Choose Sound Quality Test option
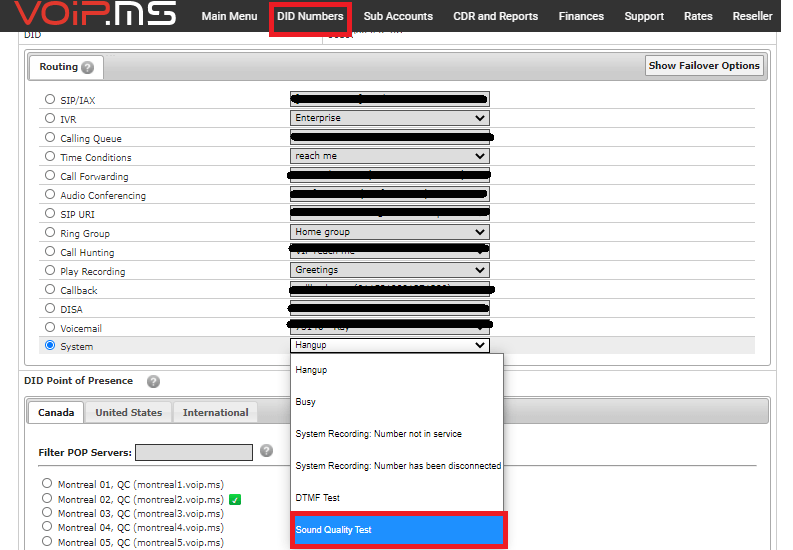Viewport: 793px width, 550px height. (x=399, y=530)
